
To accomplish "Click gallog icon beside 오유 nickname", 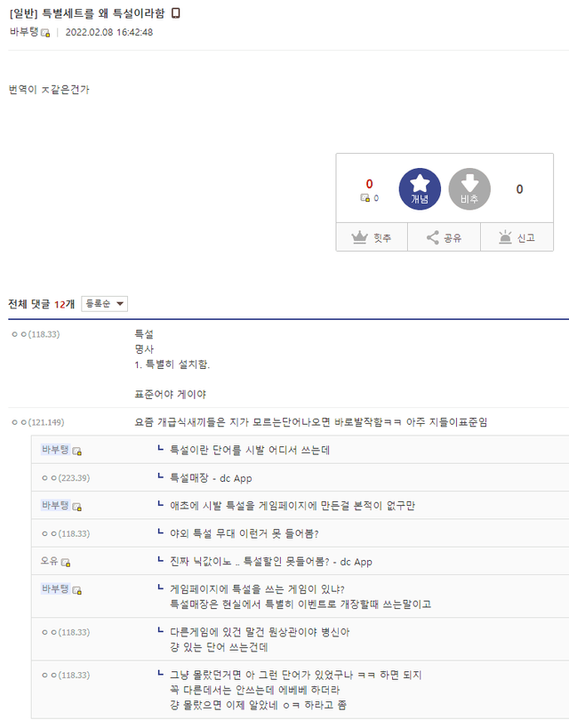I will point(67,563).
